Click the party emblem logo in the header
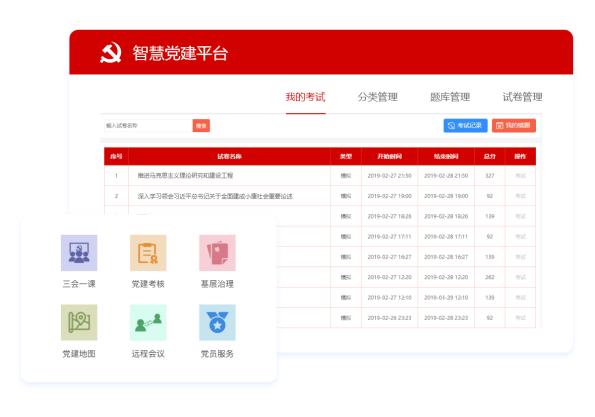Screen dimensions: 595x417 [x=111, y=52]
